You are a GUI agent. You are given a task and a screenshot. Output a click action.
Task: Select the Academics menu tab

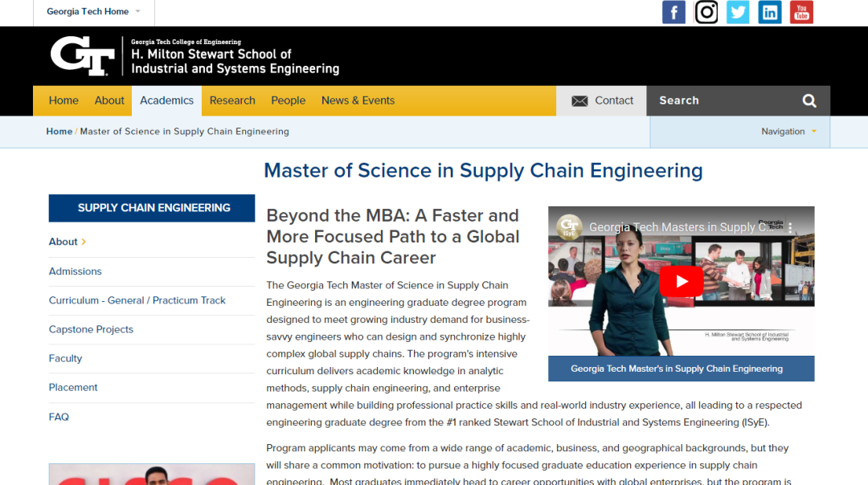pos(166,100)
